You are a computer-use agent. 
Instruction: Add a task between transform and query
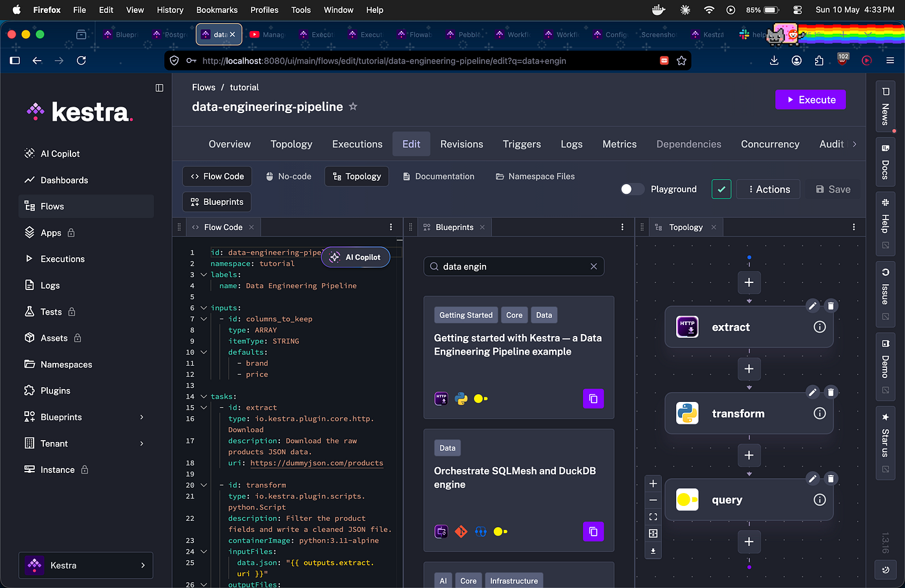point(749,456)
